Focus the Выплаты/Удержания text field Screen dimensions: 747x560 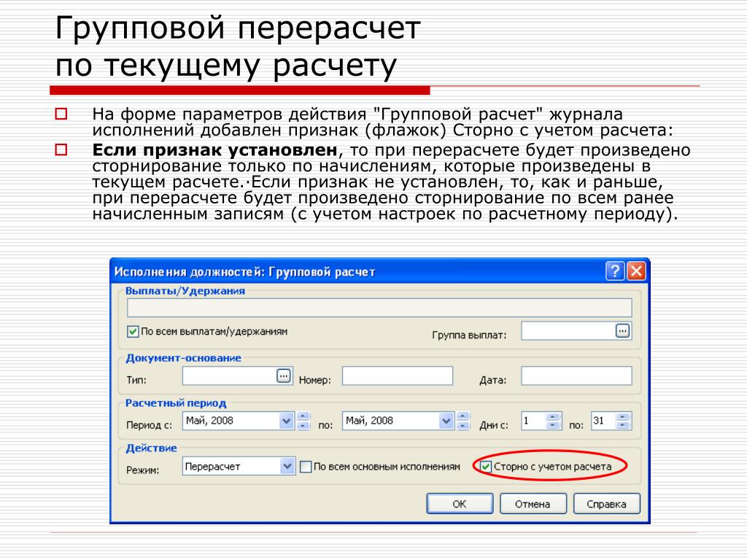click(379, 308)
